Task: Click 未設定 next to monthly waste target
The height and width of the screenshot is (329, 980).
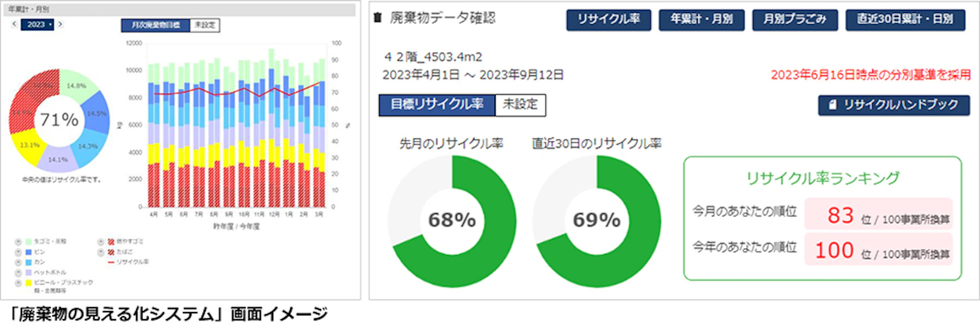Action: click(205, 25)
